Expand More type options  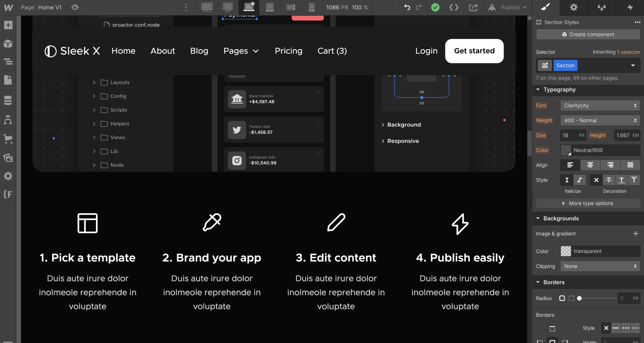coord(587,203)
